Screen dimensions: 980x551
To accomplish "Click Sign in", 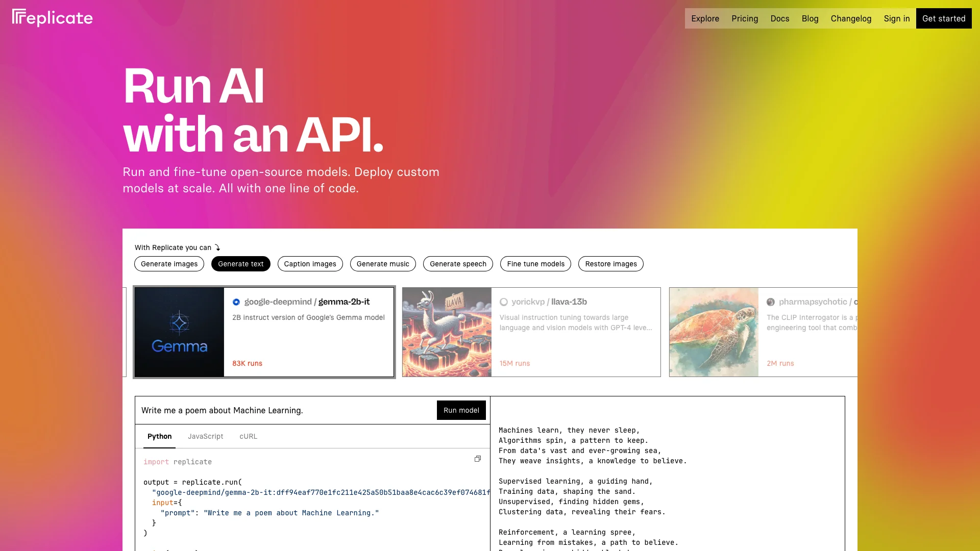I will pos(897,18).
